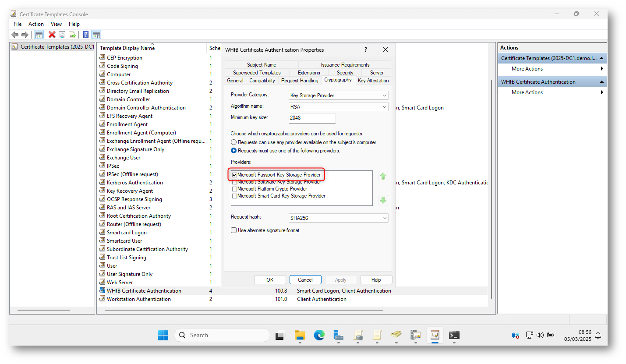Check Microsoft Smart Card Key Storage Provider
This screenshot has height=364, width=626.
234,196
